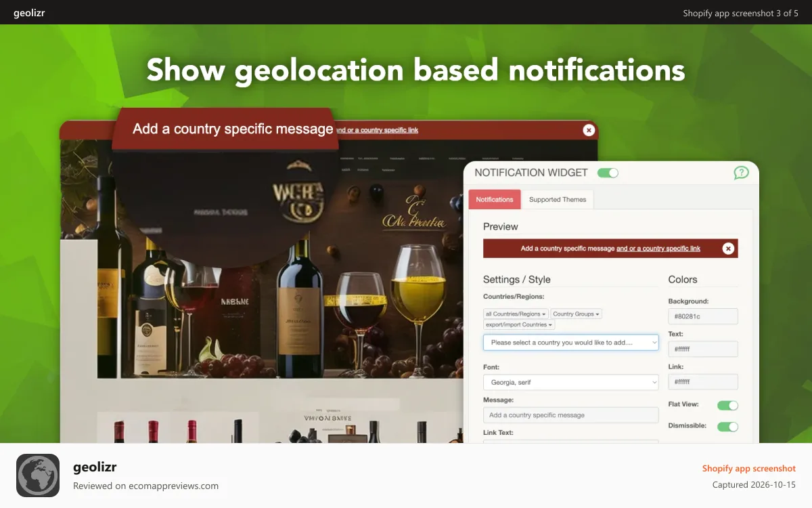Screen dimensions: 812x508
Task: Disable the Flat View toggle
Action: coord(727,405)
